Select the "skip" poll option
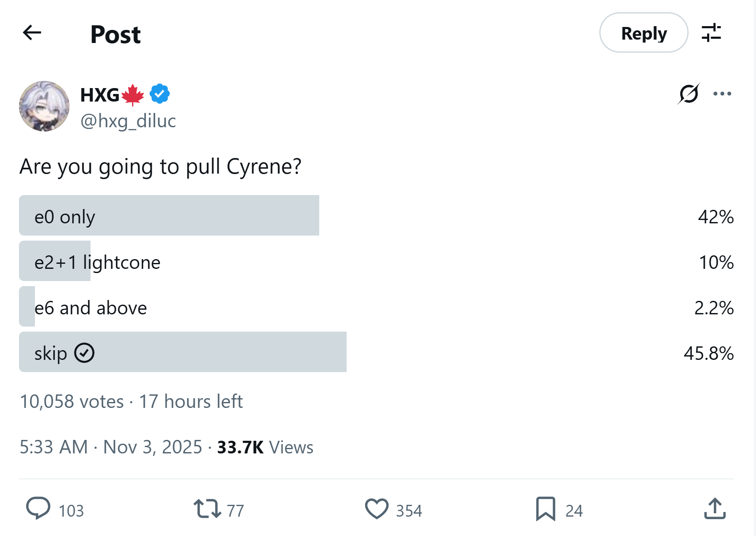The height and width of the screenshot is (536, 756). point(168,352)
